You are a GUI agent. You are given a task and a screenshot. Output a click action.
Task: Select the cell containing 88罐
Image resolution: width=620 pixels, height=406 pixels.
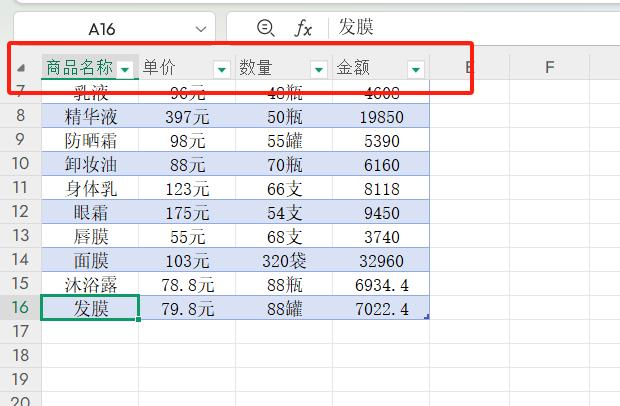click(x=284, y=308)
